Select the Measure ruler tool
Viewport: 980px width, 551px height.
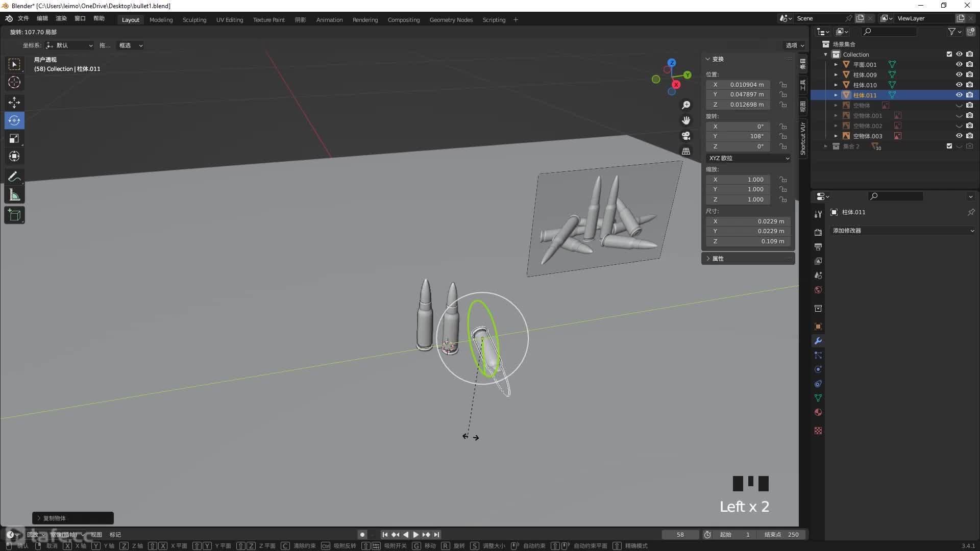[14, 195]
